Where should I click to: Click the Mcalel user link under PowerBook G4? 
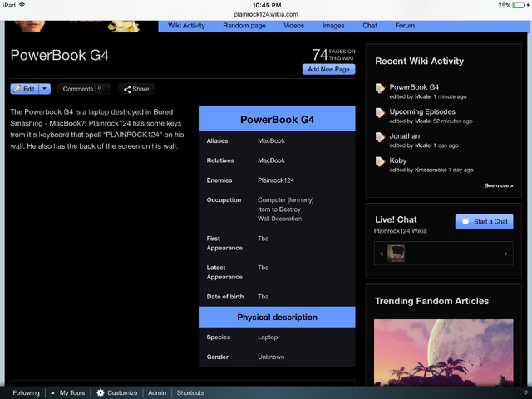pos(423,96)
